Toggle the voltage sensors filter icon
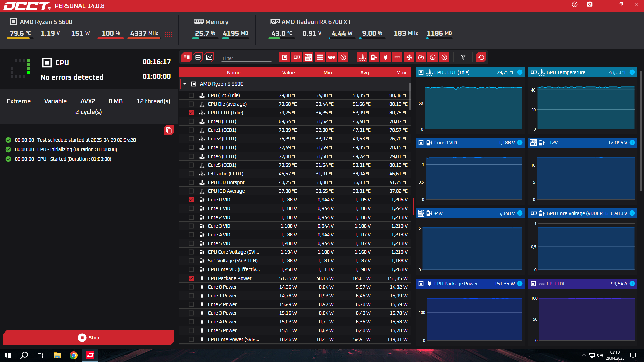Viewport: 644px width, 362px height. click(x=374, y=57)
